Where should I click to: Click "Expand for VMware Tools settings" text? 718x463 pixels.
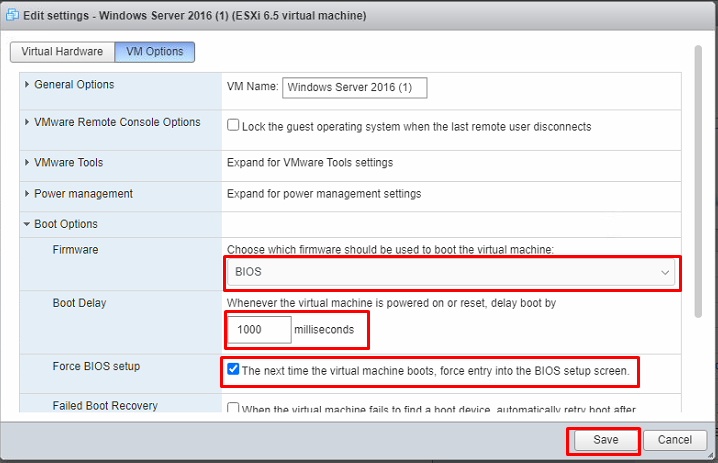(x=310, y=162)
